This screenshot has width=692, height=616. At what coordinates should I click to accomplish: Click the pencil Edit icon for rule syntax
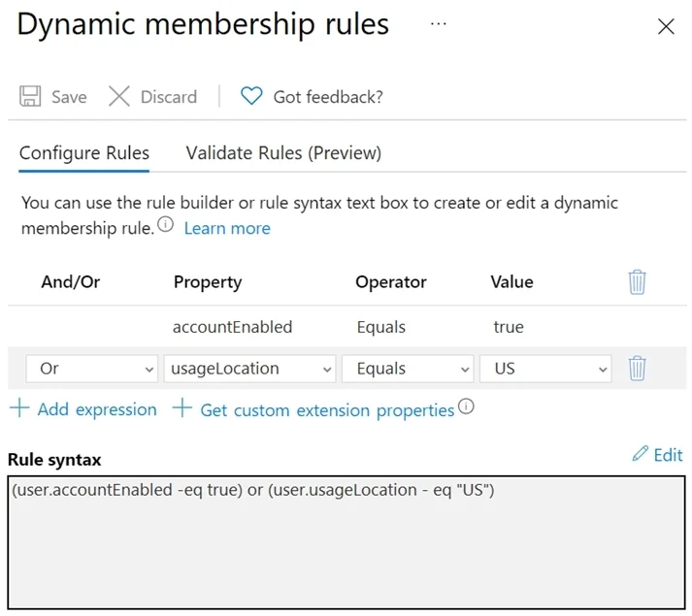pyautogui.click(x=641, y=454)
